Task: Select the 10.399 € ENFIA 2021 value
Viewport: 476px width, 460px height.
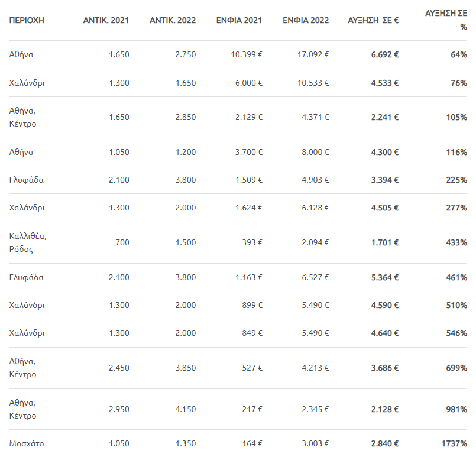Action: point(247,54)
